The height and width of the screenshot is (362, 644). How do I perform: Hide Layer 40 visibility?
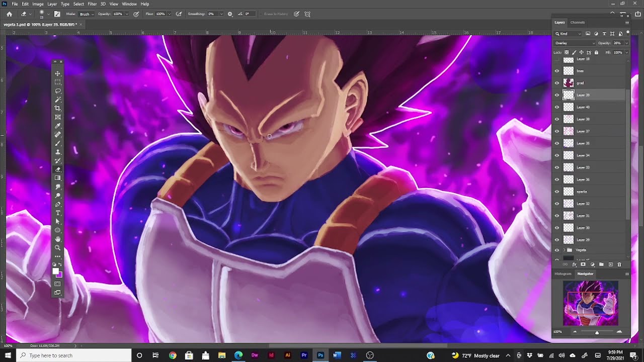click(556, 107)
